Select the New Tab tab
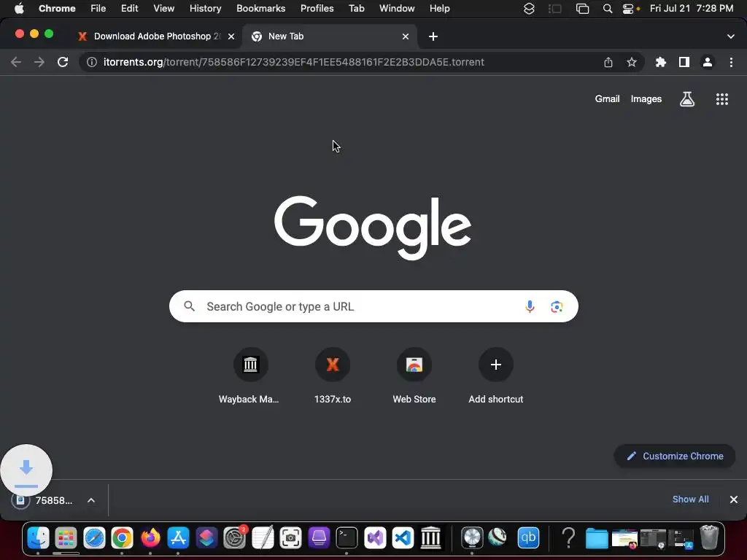Viewport: 747px width, 560px height. [330, 36]
